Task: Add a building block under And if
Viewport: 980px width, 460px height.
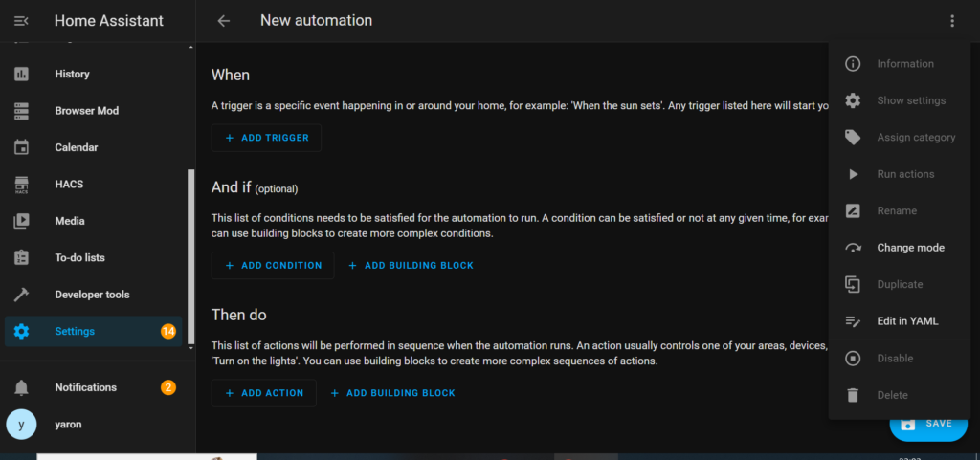Action: tap(412, 265)
